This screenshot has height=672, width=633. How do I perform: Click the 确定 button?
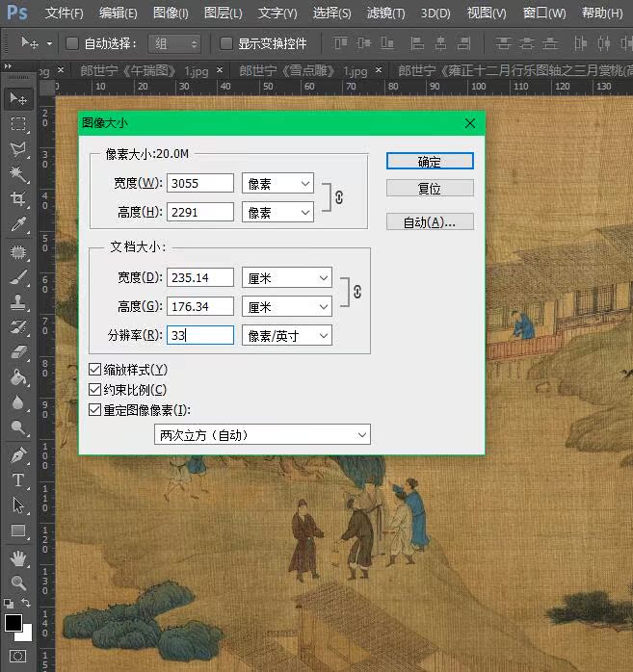click(430, 161)
